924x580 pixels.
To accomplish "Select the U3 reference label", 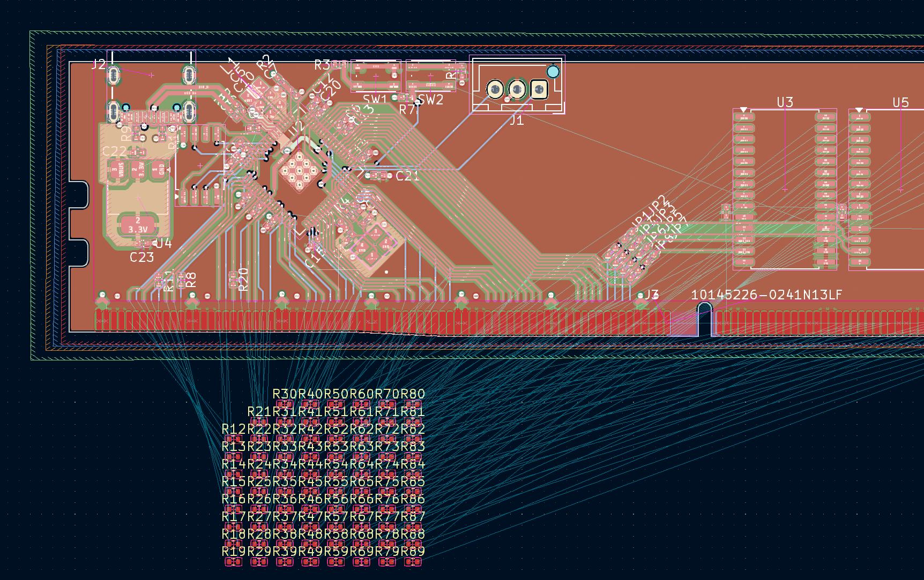I will click(x=785, y=102).
